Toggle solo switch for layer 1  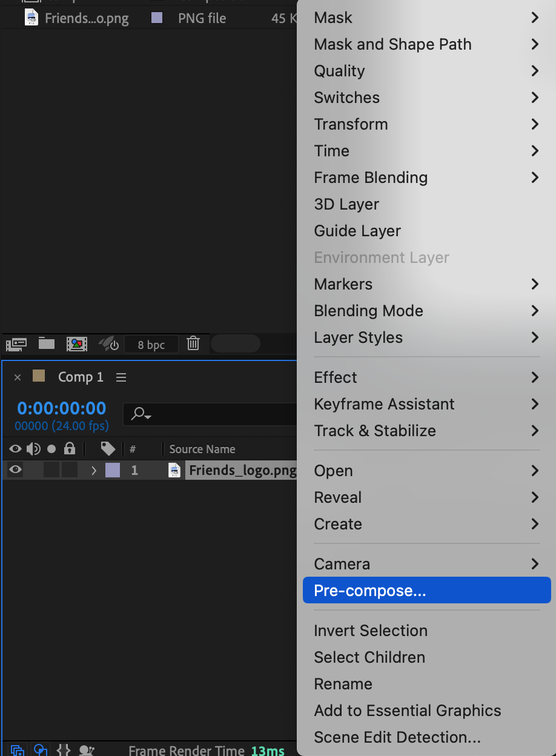[51, 470]
